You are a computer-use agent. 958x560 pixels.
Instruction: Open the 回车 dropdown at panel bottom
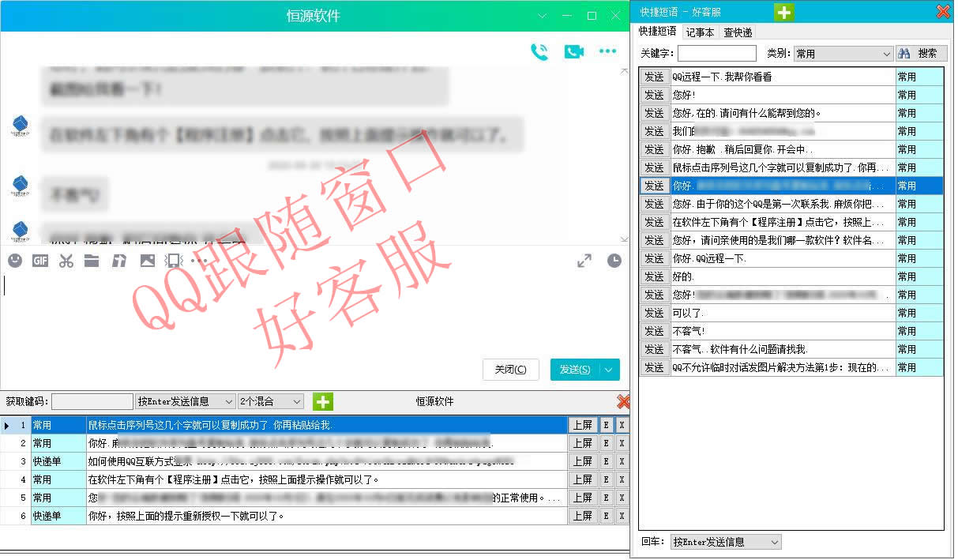(x=725, y=542)
